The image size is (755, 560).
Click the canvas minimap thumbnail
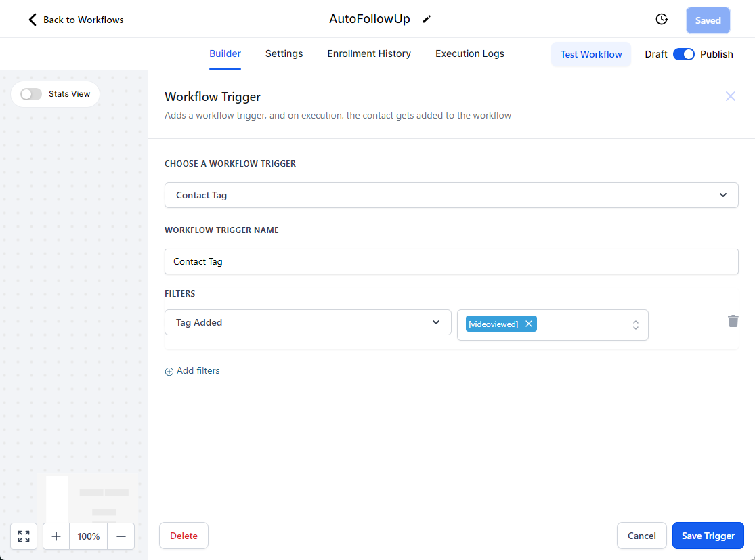click(87, 498)
